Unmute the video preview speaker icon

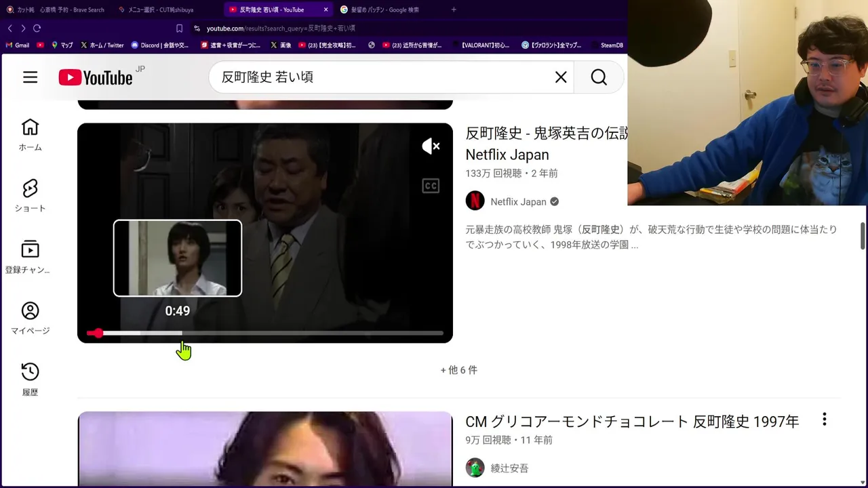[x=431, y=146]
